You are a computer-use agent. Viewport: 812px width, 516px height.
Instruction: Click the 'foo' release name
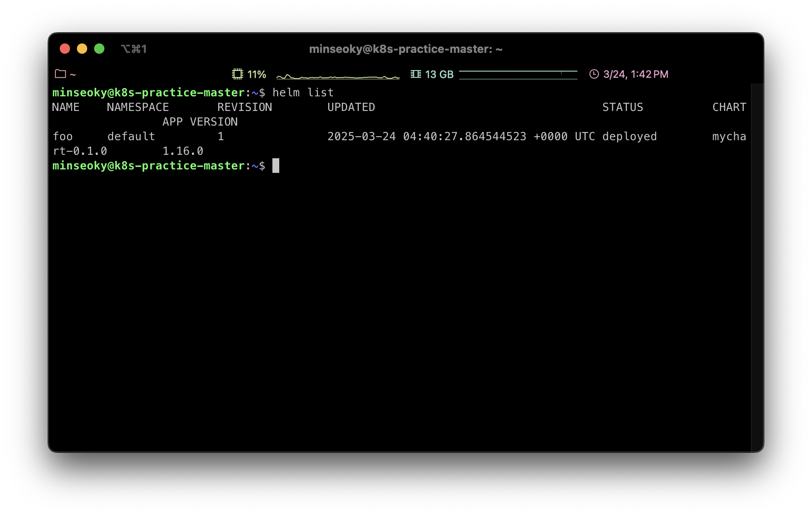[x=63, y=136]
